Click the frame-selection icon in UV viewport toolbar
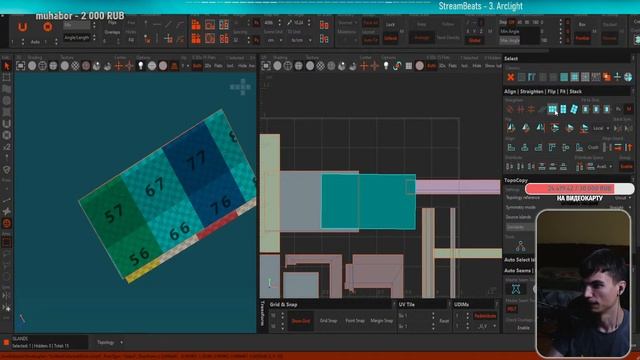The width and height of the screenshot is (640, 360). [266, 66]
